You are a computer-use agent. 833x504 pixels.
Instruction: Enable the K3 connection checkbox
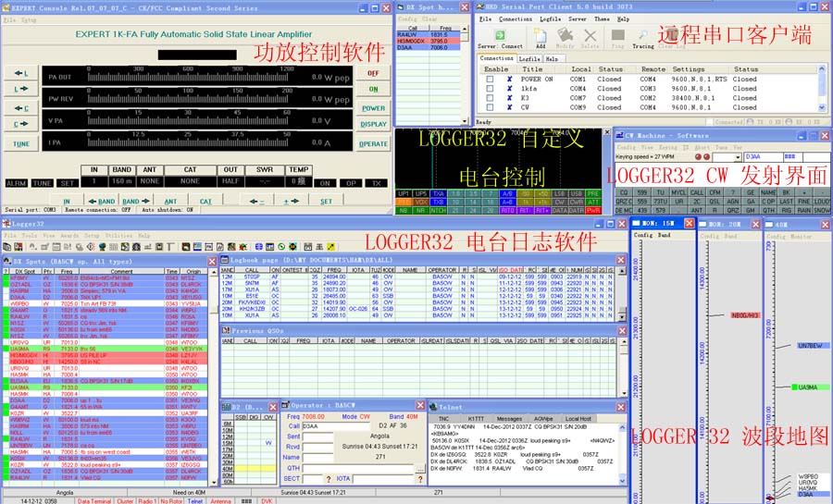490,98
